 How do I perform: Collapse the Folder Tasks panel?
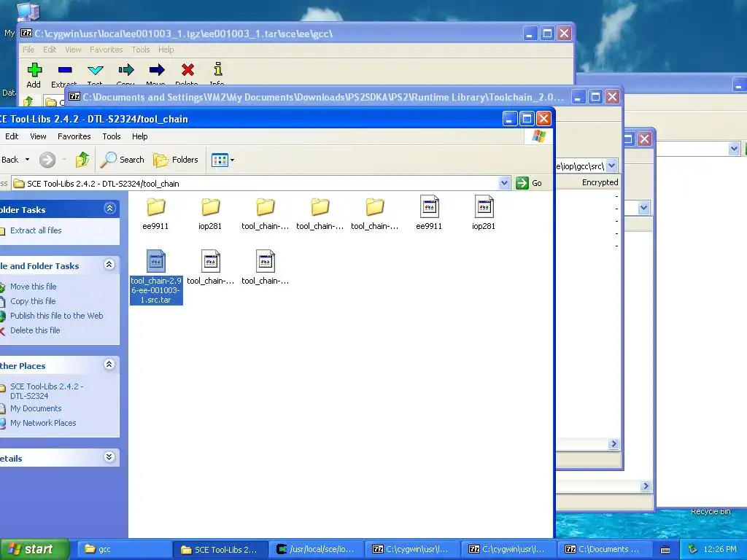pos(109,209)
